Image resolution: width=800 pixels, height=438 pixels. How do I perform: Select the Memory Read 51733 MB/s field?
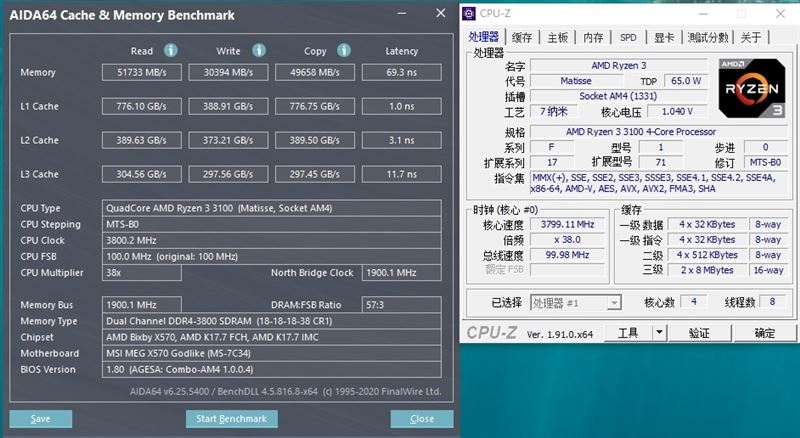tap(142, 72)
